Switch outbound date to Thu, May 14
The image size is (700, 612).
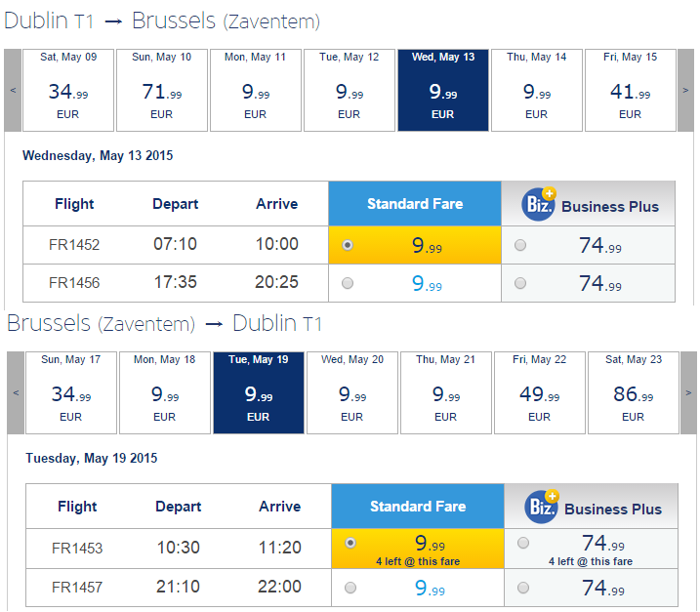pos(537,90)
